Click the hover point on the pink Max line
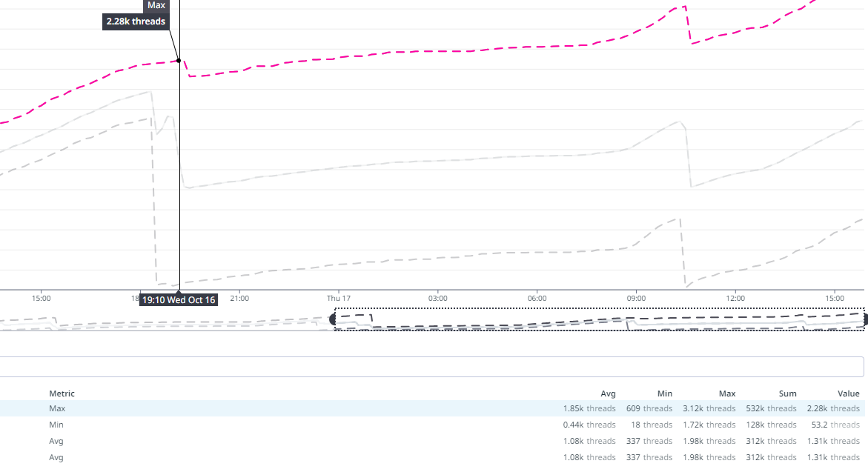The image size is (868, 475). tap(179, 60)
